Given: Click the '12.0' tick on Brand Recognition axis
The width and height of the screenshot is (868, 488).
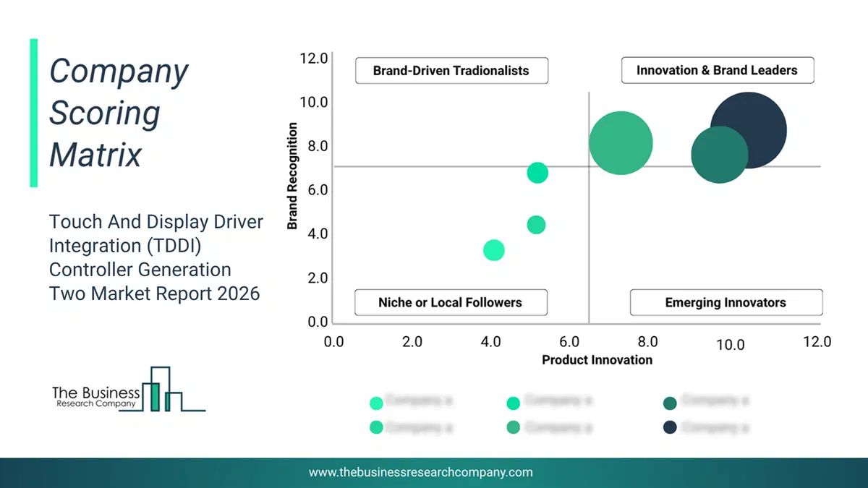Looking at the screenshot, I should point(314,59).
